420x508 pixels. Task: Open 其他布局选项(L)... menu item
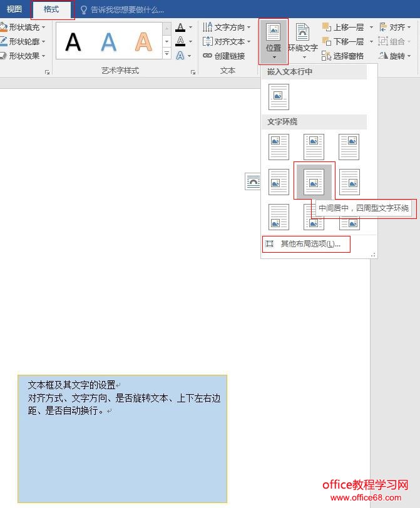pyautogui.click(x=306, y=244)
